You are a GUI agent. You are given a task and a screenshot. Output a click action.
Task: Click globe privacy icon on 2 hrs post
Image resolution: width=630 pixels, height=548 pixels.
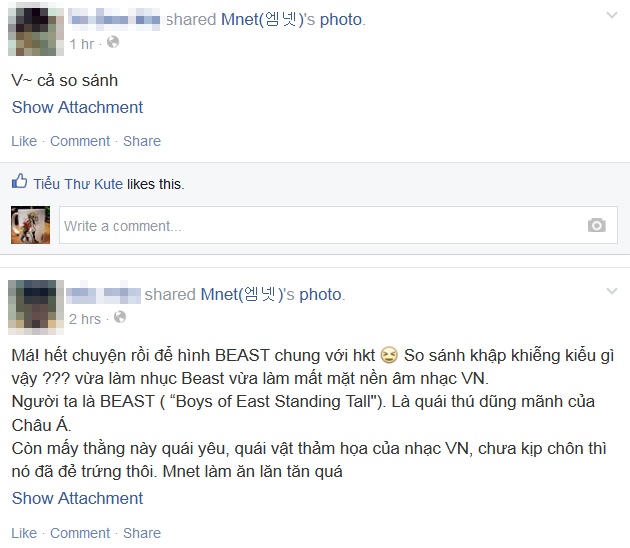point(120,317)
